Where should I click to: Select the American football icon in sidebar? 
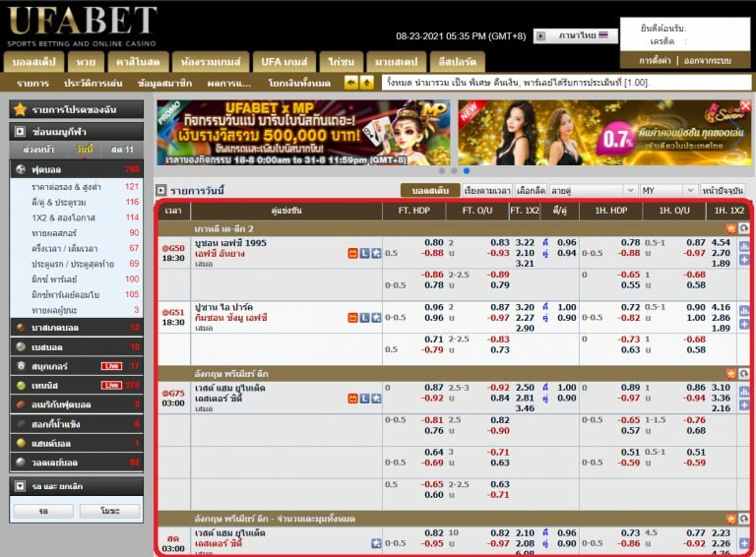[x=21, y=404]
